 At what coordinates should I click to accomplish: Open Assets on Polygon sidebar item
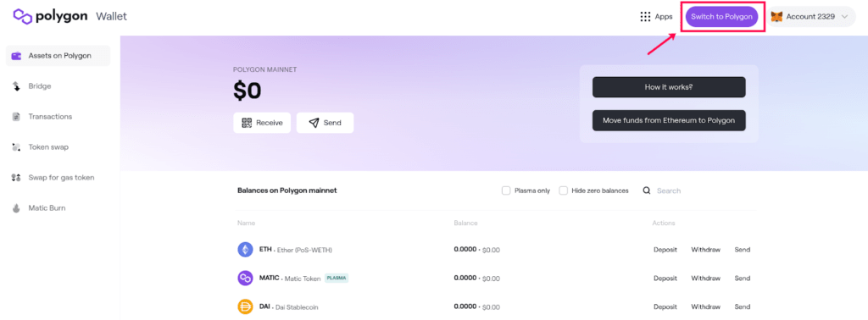point(58,56)
